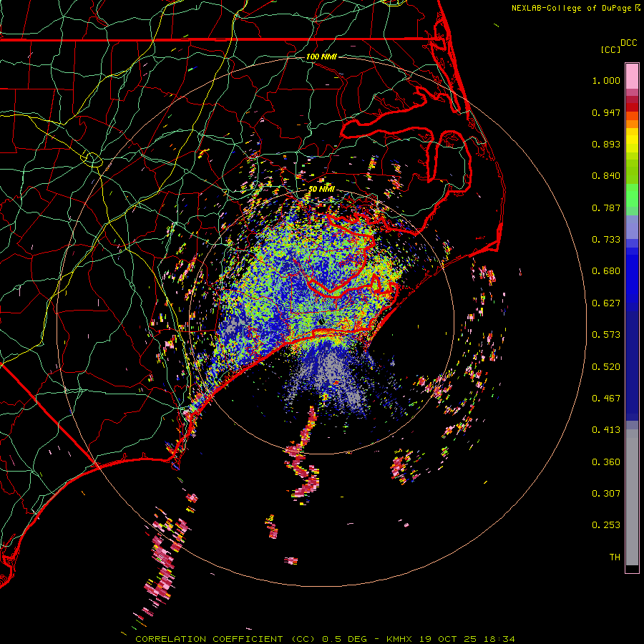The width and height of the screenshot is (644, 644).
Task: Pick the red color bar segment
Action: click(632, 107)
